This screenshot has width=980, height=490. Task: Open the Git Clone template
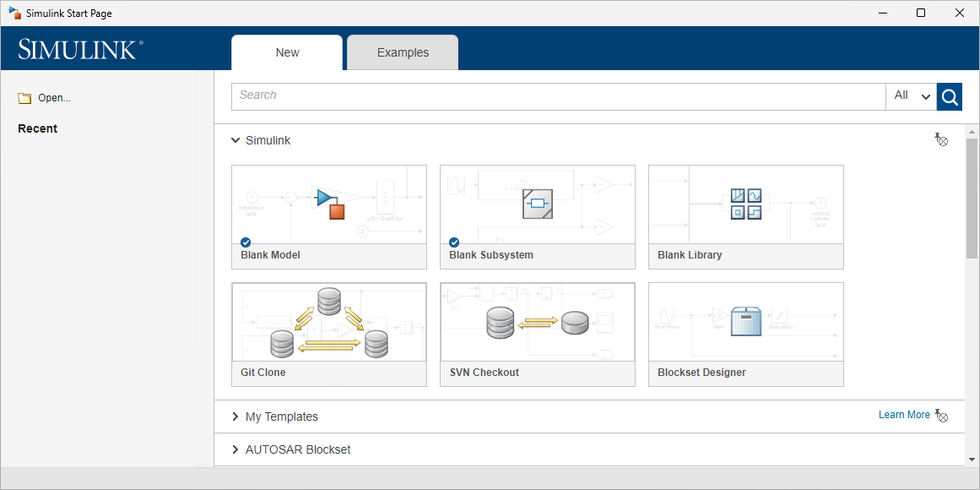tap(328, 323)
